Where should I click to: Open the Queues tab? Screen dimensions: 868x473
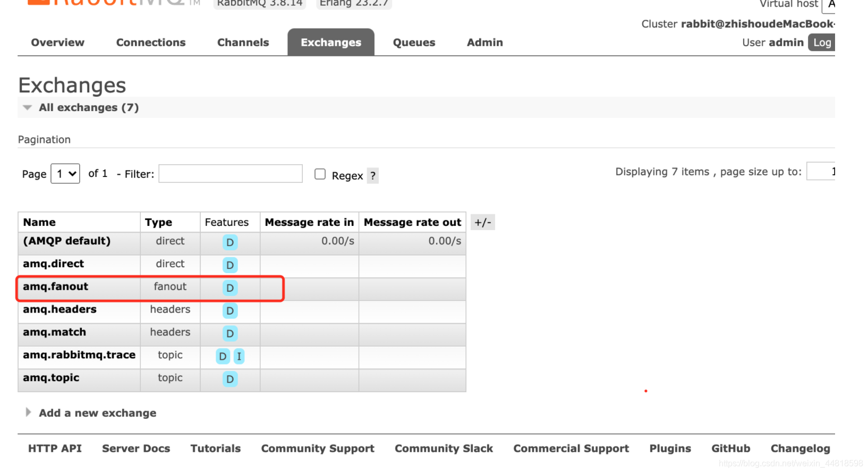click(414, 43)
